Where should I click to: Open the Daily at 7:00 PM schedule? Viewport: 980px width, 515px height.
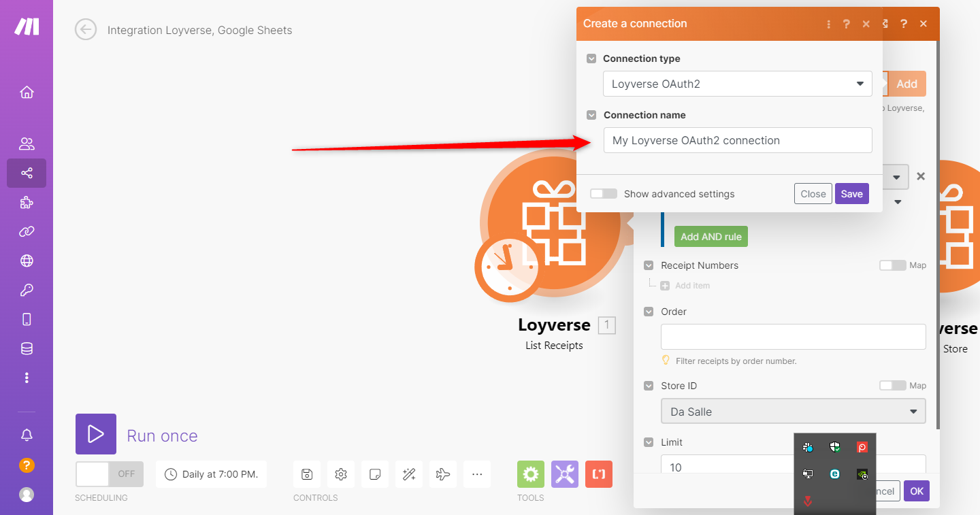(212, 474)
